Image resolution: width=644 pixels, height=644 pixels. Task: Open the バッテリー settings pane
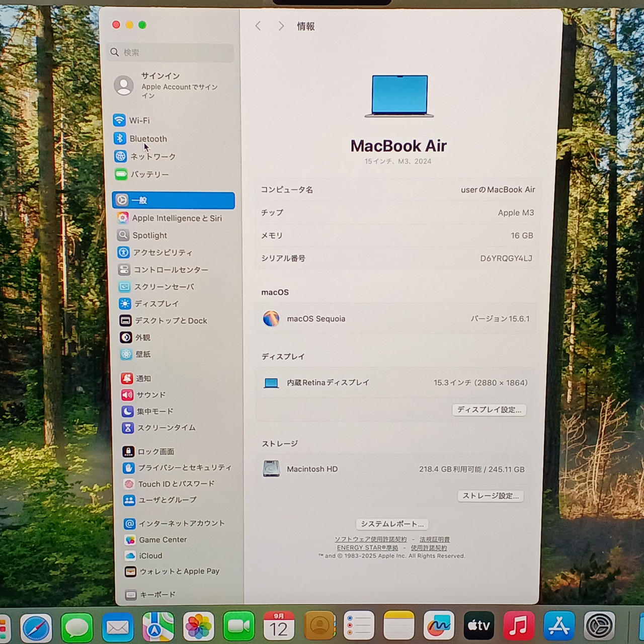[149, 175]
